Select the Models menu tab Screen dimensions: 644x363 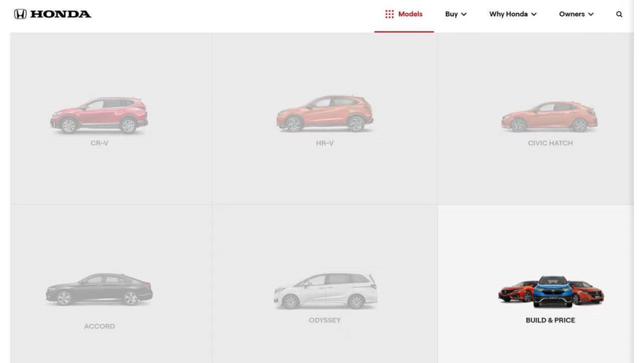pyautogui.click(x=404, y=14)
